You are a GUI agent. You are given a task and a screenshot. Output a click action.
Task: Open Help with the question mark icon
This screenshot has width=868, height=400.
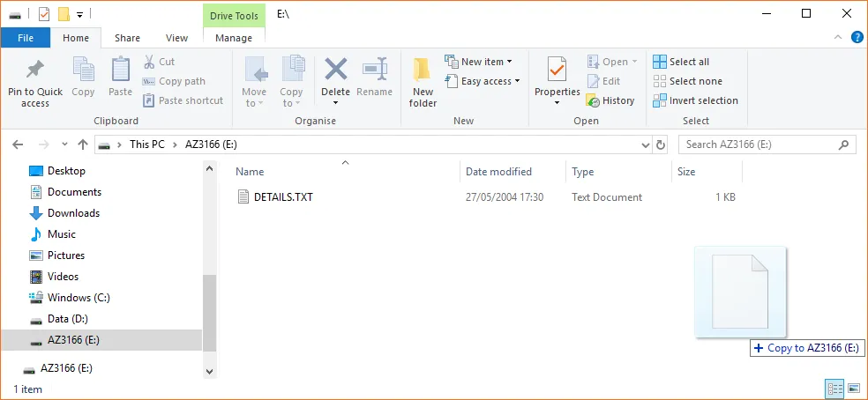click(x=857, y=38)
